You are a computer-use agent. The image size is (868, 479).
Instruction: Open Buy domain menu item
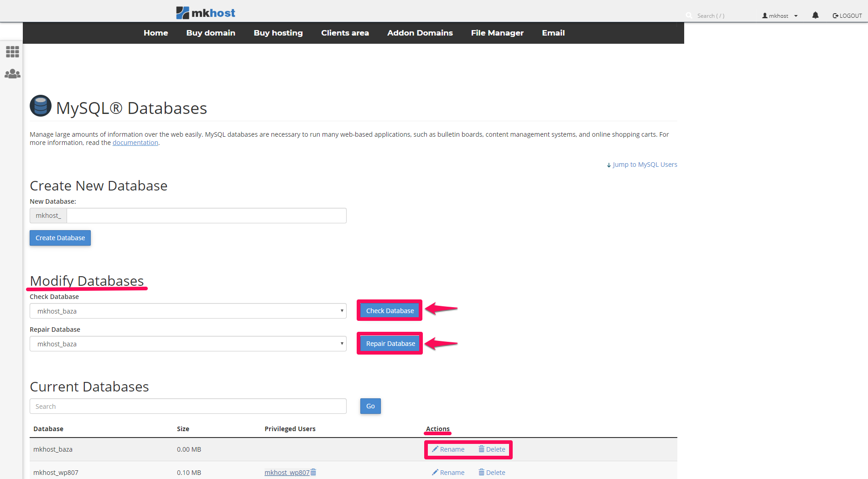point(211,33)
